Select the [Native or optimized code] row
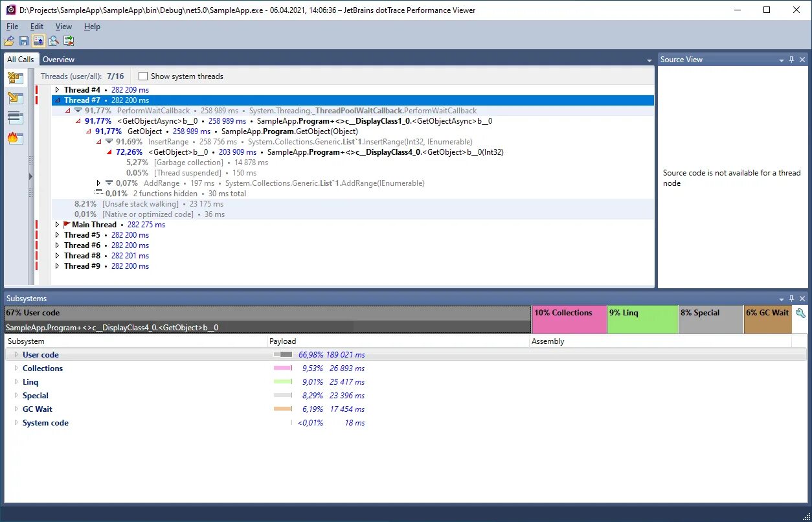Viewport: 812px width, 522px height. [352, 214]
